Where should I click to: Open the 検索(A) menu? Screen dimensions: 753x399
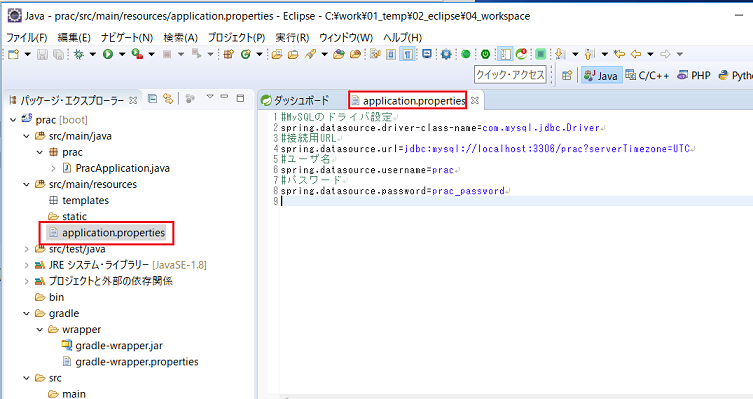(x=181, y=37)
